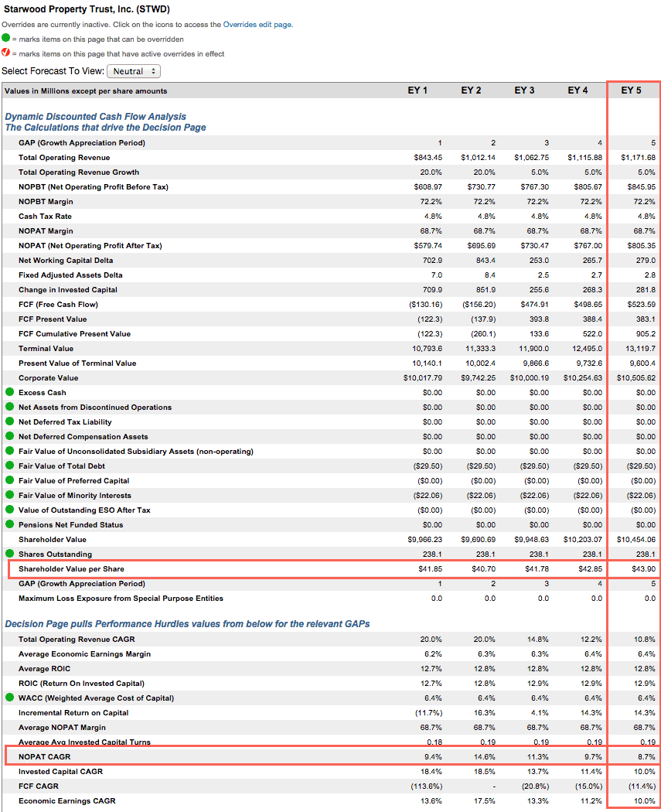Click the Net Working Capital Delta label
This screenshot has width=661, height=812.
click(x=66, y=261)
